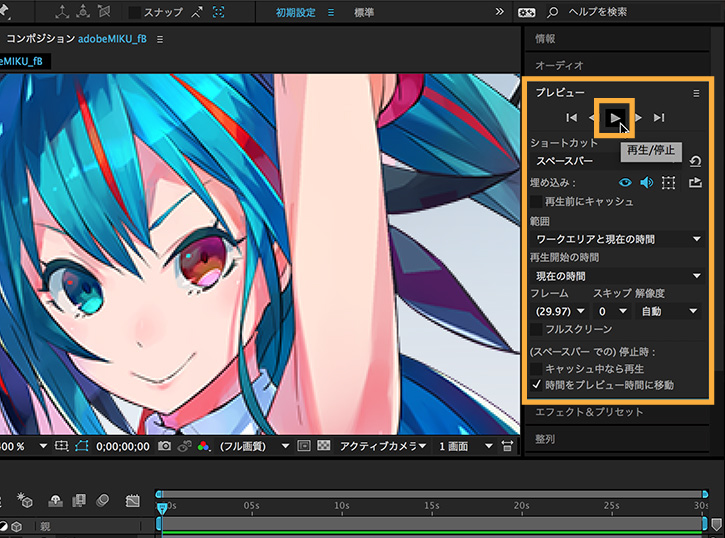
Task: Click the snap collapsed-layers icon next to スナップ
Action: (197, 12)
